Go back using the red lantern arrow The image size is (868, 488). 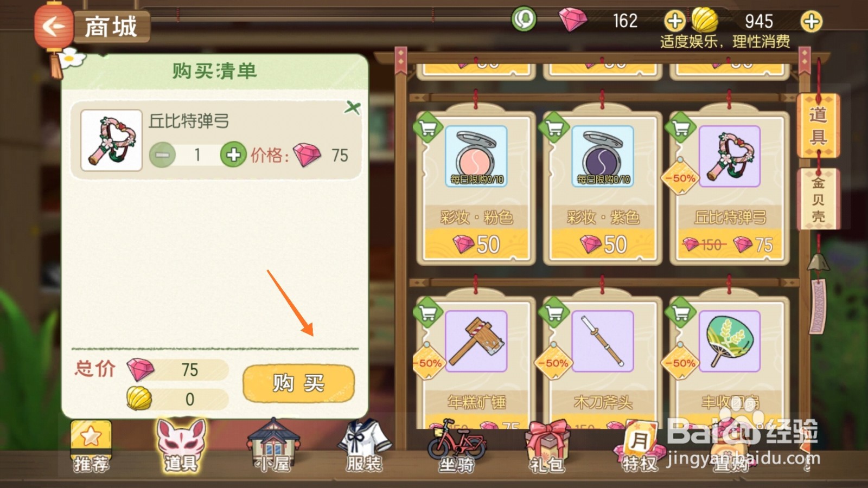[53, 26]
